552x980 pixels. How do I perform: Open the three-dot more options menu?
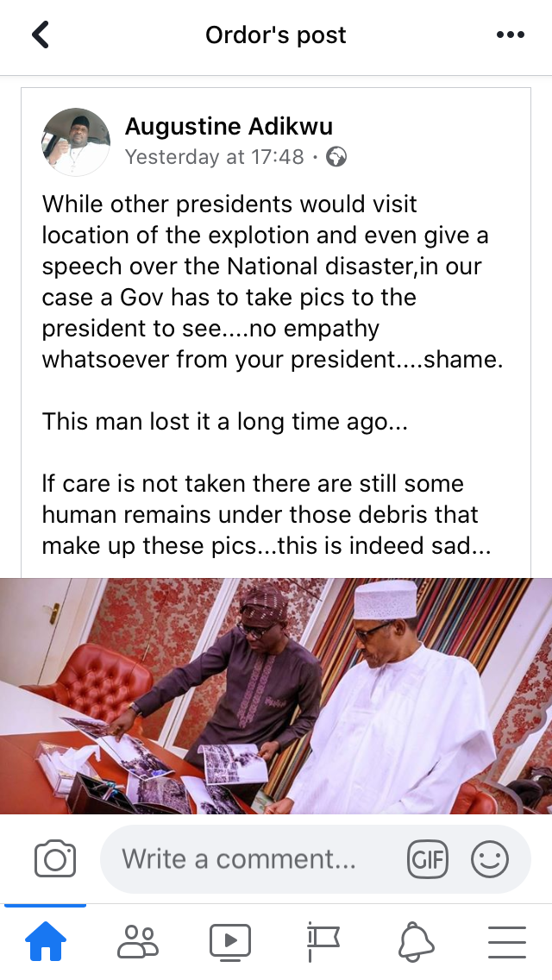pyautogui.click(x=511, y=35)
